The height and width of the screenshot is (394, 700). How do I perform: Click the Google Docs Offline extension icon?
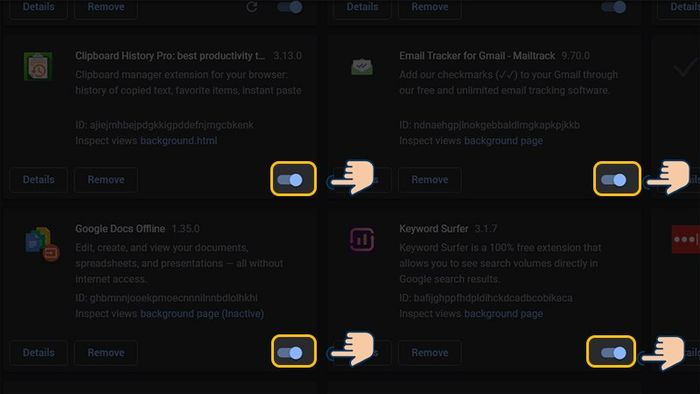tap(42, 244)
